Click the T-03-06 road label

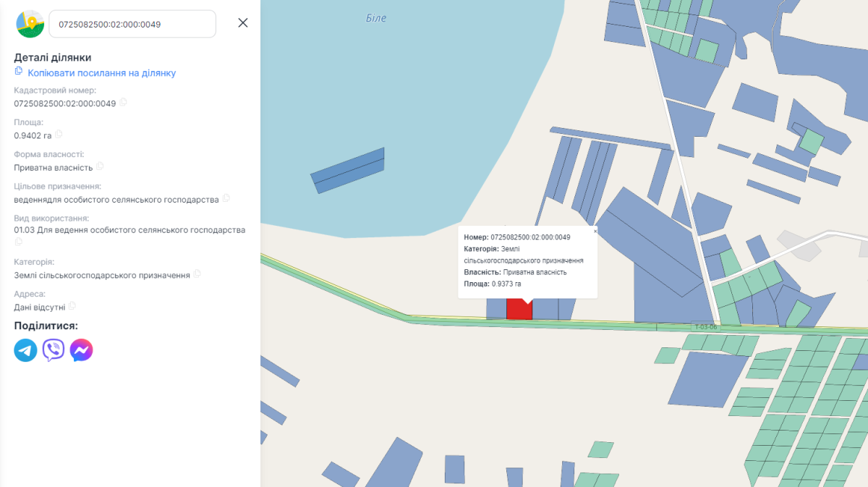[705, 327]
